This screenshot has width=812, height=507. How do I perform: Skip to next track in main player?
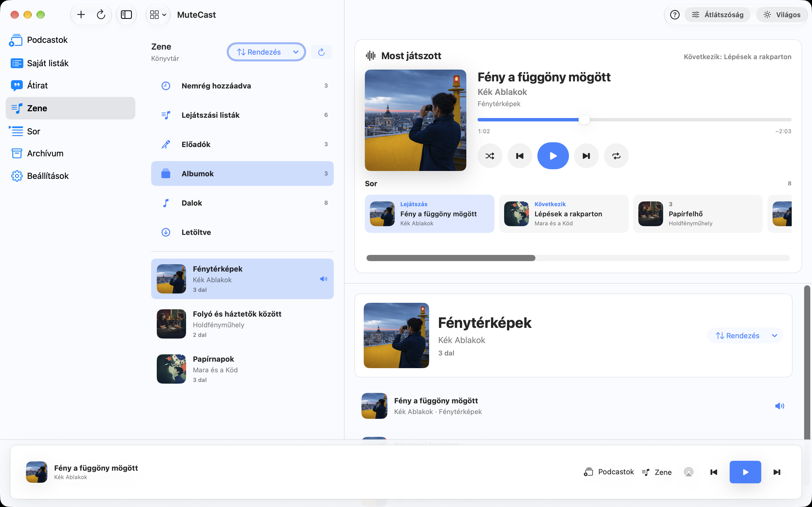pos(586,156)
